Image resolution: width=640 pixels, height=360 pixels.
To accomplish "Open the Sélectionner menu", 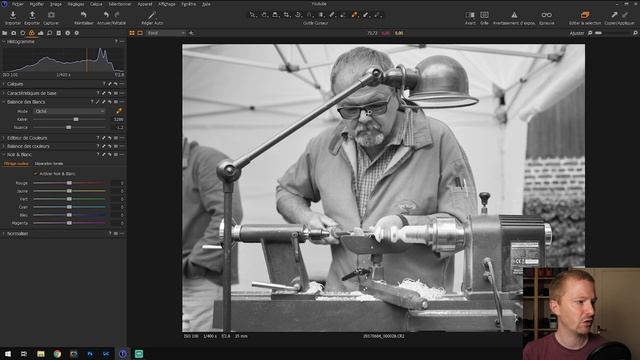I will [x=120, y=4].
